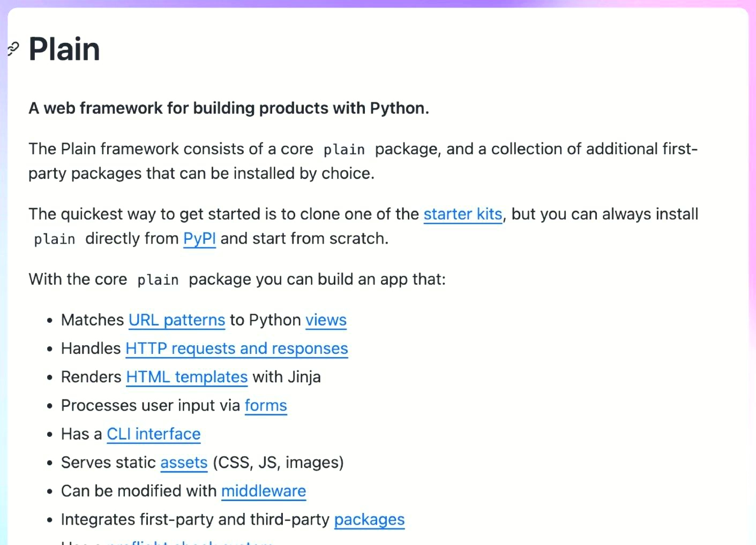Open the URL patterns documentation link
The image size is (756, 545).
pyautogui.click(x=176, y=320)
